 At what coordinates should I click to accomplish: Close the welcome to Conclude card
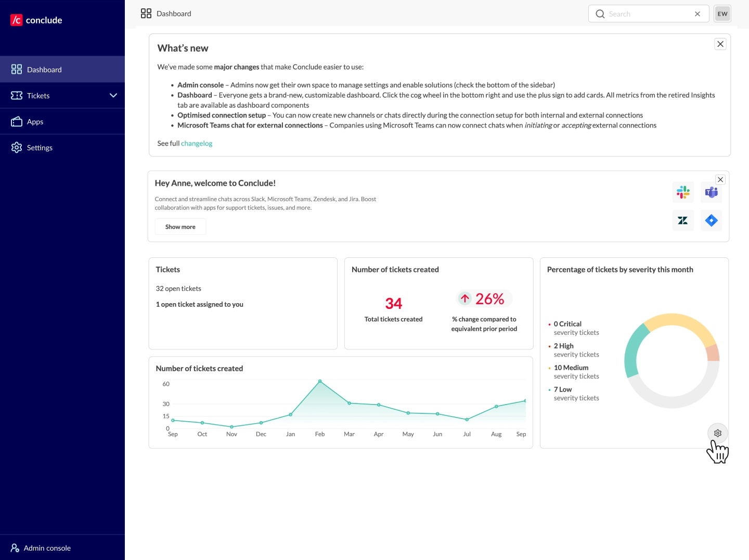[x=720, y=179]
